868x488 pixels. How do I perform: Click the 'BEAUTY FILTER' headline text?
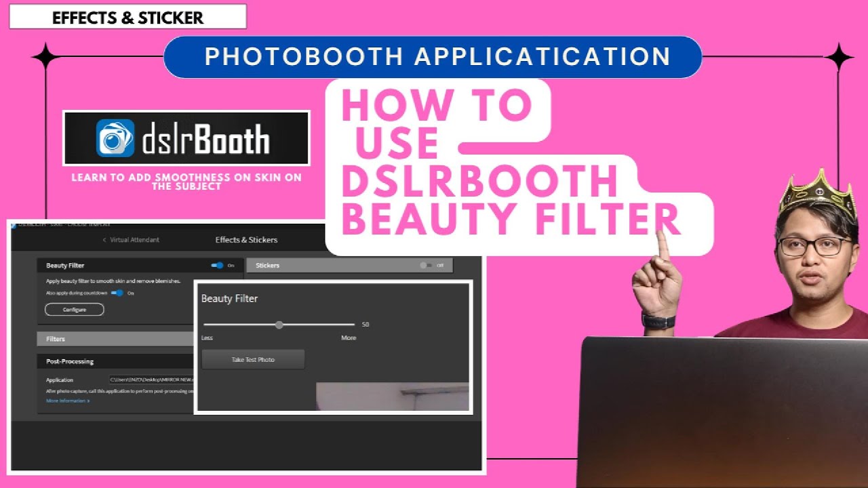[x=511, y=219]
